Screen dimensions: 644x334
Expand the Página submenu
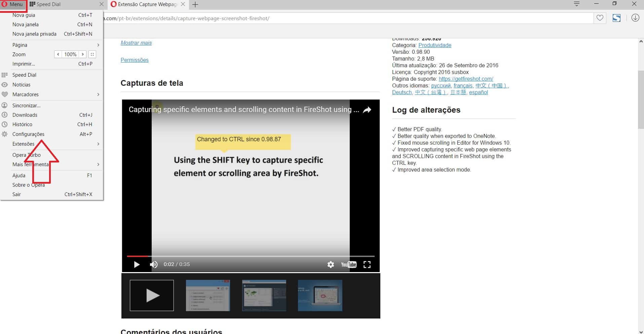coord(52,45)
